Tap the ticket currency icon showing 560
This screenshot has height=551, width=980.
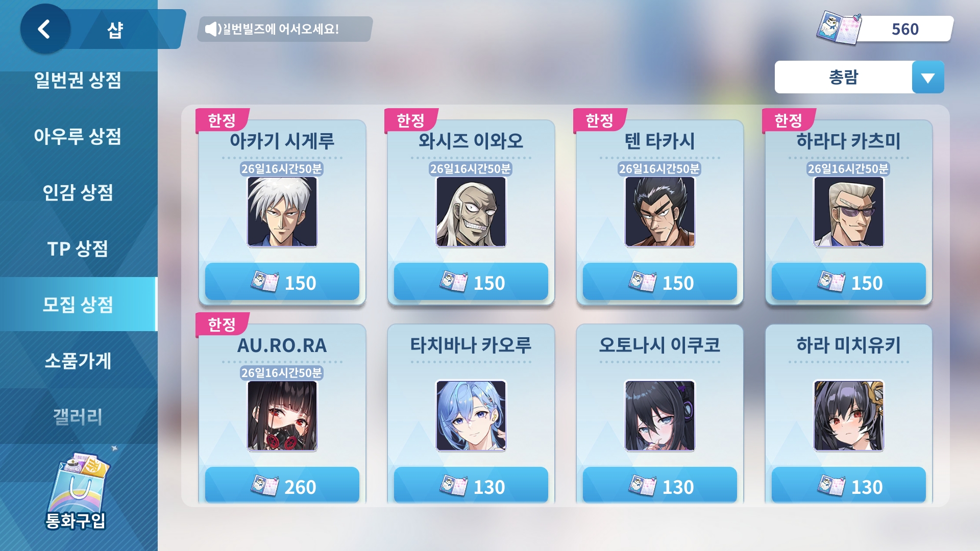[839, 29]
